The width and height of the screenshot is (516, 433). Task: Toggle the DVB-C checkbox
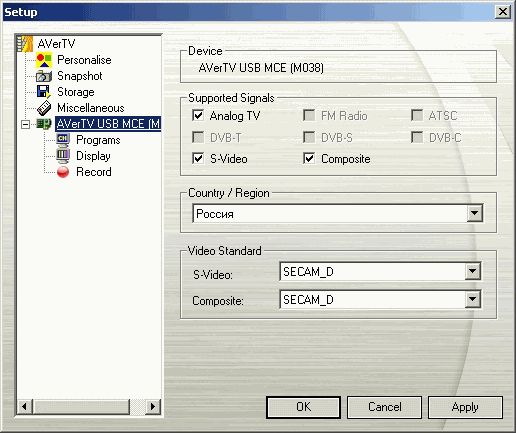[x=417, y=137]
